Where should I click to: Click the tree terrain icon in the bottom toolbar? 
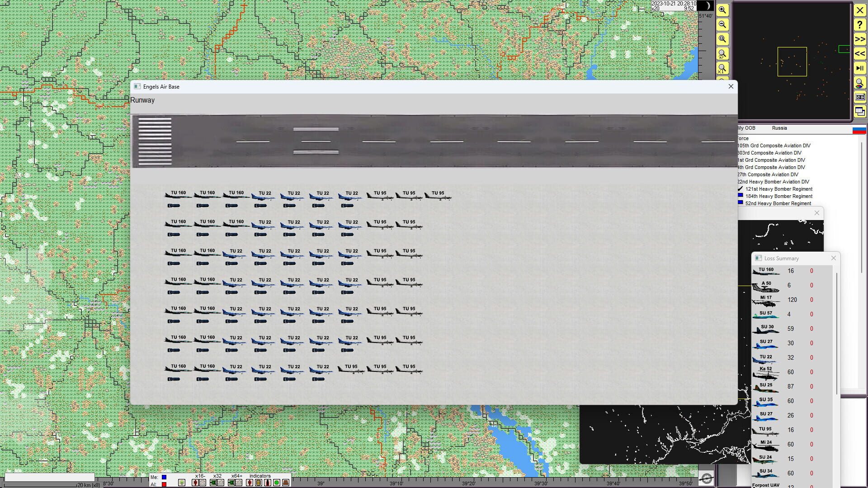click(182, 482)
